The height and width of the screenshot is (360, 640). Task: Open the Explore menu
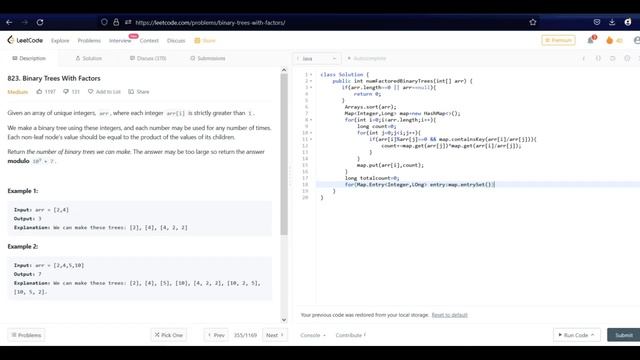click(60, 40)
